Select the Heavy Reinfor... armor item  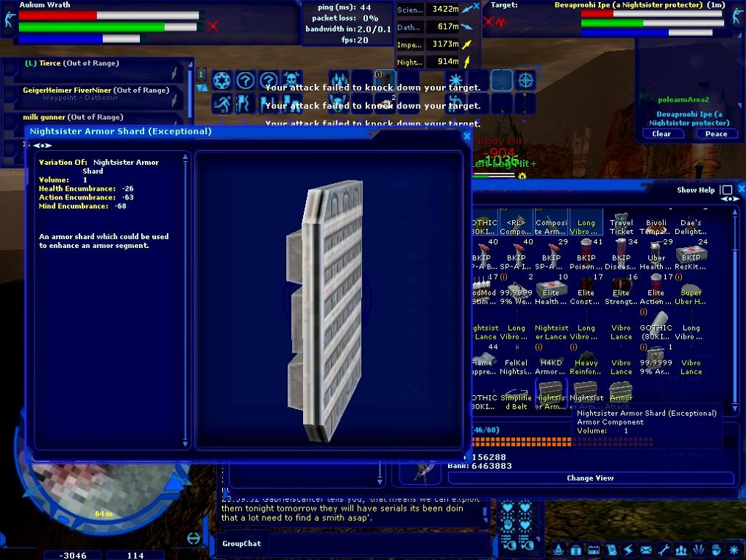586,363
